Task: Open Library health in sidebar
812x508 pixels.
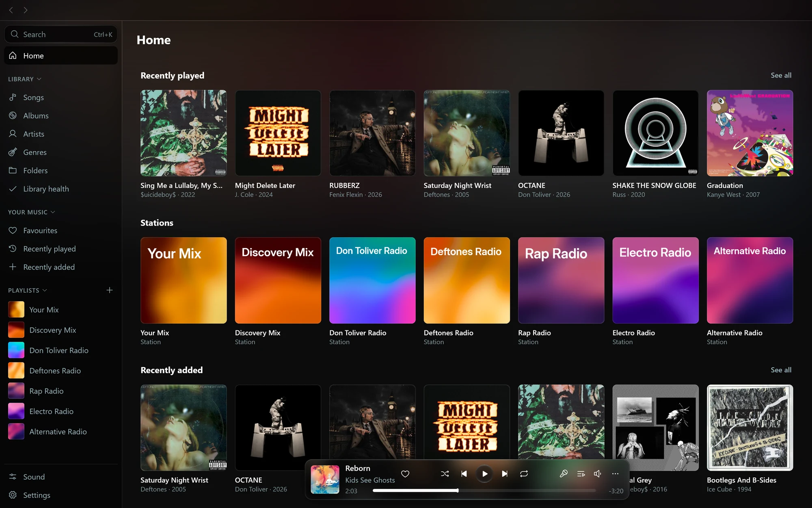Action: [61, 189]
